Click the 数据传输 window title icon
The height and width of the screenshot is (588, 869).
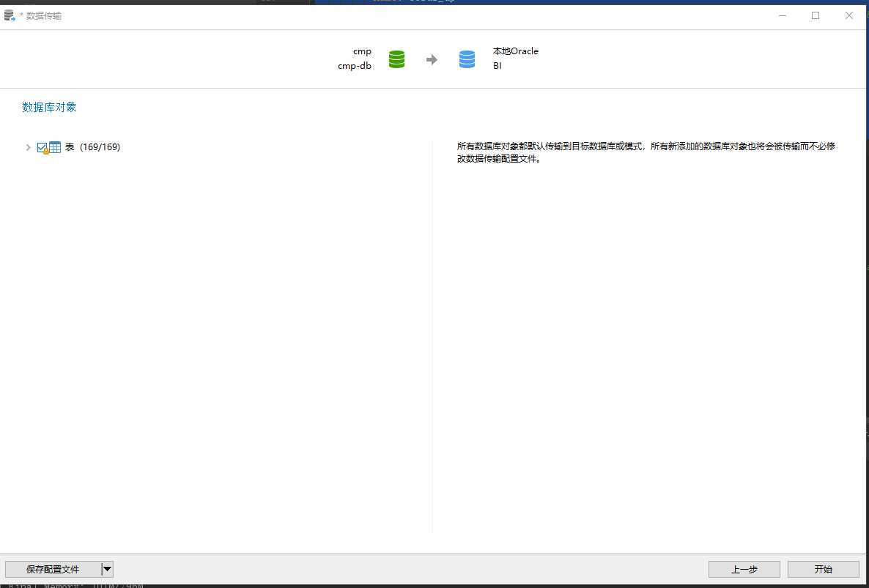click(10, 16)
